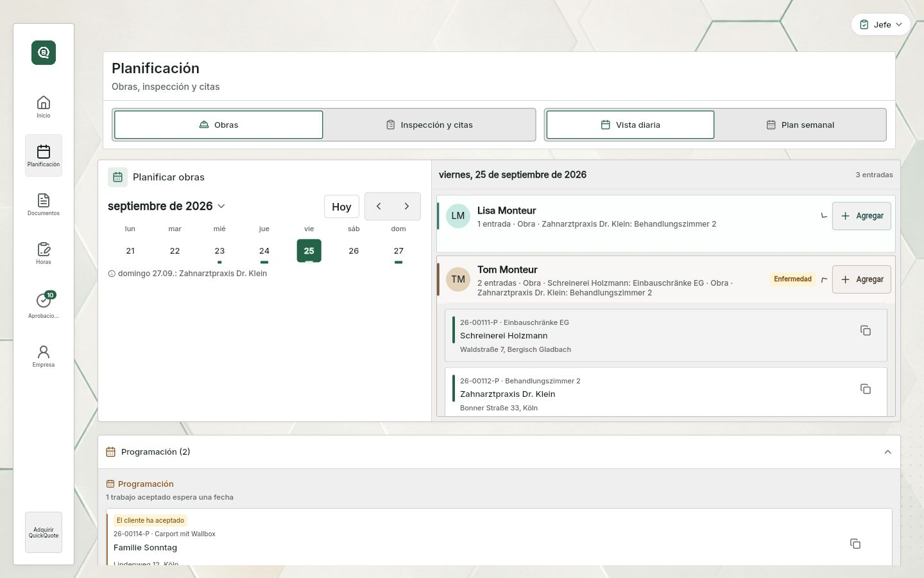
Task: Select Tuesday 22 in the calendar
Action: pyautogui.click(x=175, y=251)
